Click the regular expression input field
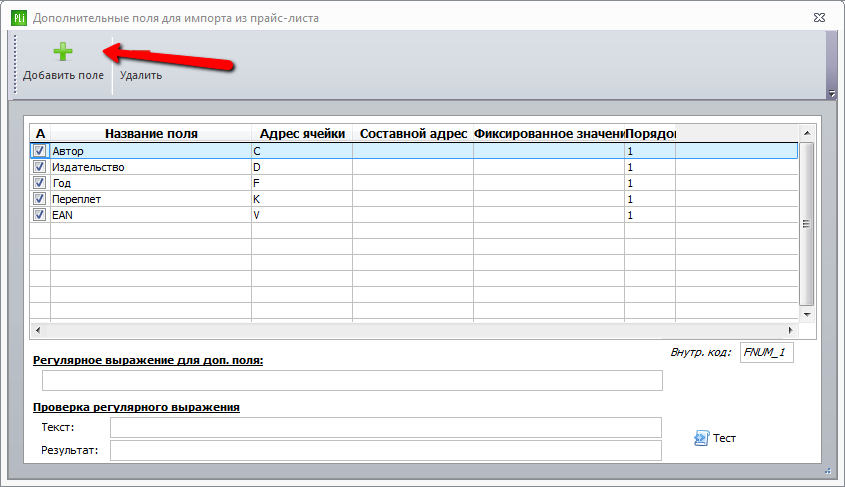Viewport: 845px width, 487px height. (x=352, y=380)
